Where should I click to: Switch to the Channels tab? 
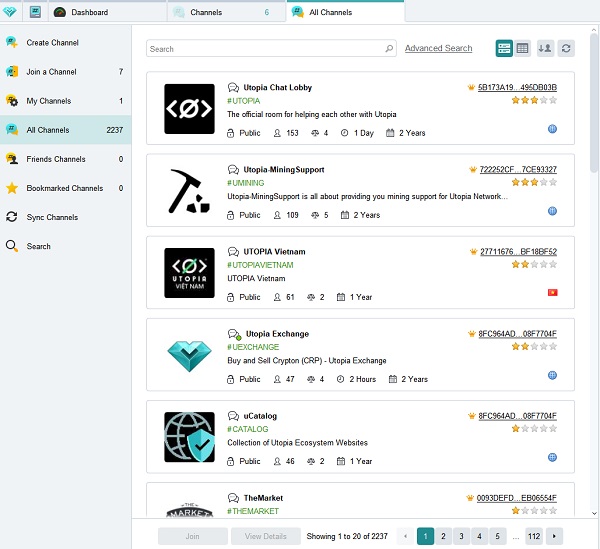227,12
